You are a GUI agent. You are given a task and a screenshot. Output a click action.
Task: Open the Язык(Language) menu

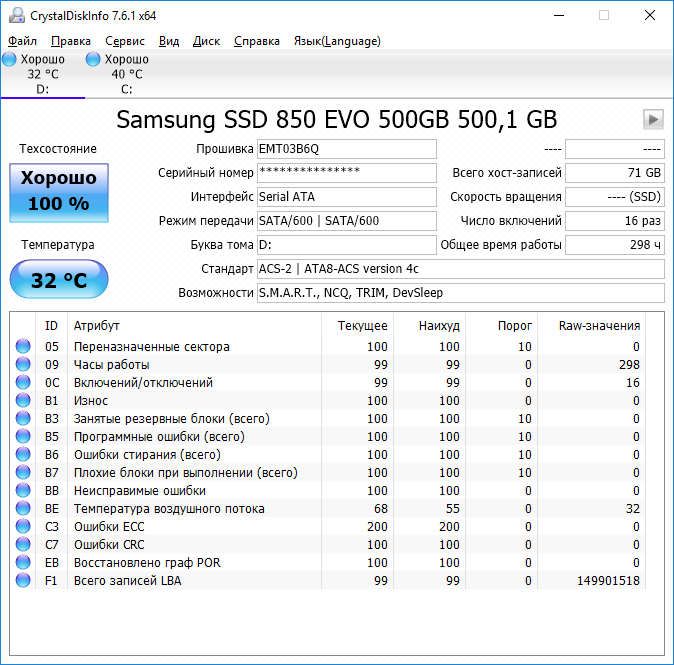(x=337, y=41)
